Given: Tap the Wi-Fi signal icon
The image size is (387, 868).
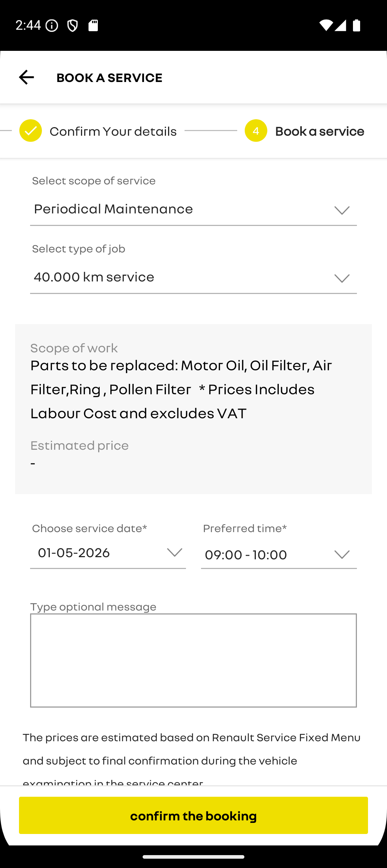Looking at the screenshot, I should [326, 25].
